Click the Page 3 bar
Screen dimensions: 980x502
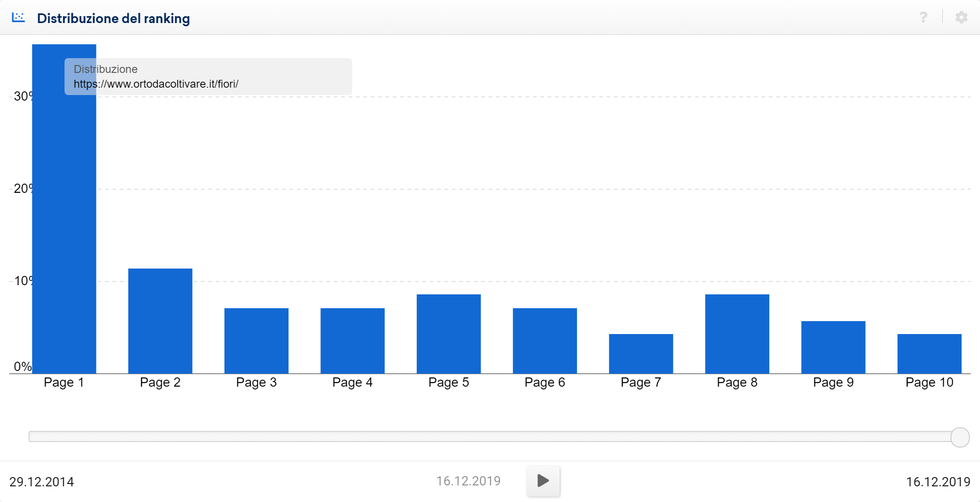[256, 341]
